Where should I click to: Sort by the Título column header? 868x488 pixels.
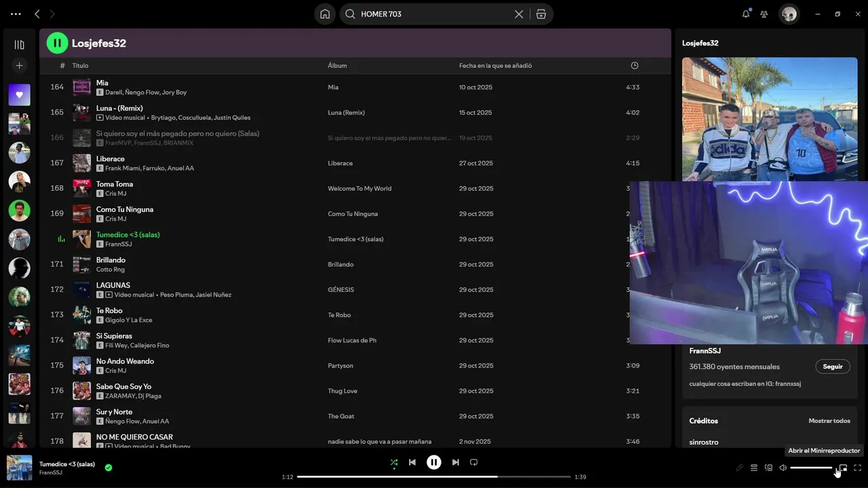click(x=80, y=66)
